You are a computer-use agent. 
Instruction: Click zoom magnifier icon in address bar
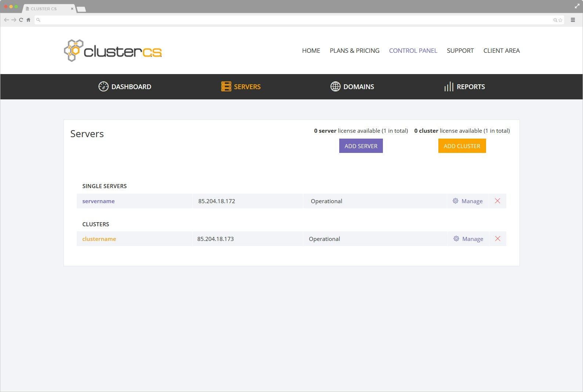[x=555, y=20]
